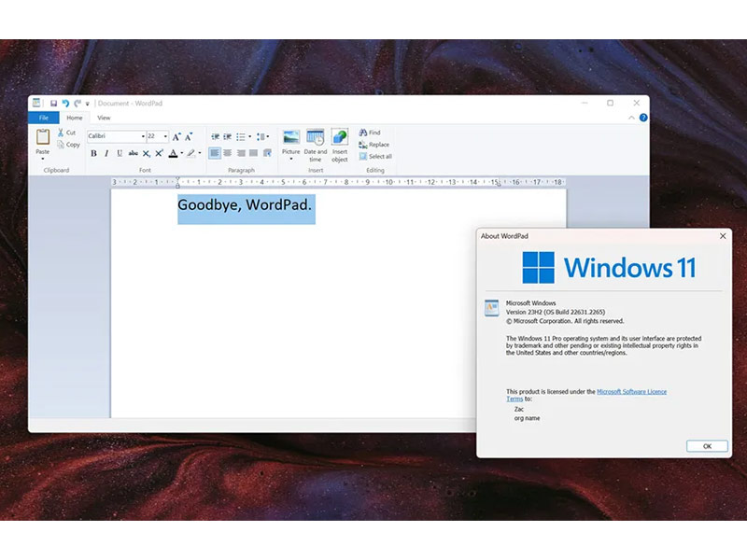
Task: Toggle underline formatting
Action: pos(120,153)
